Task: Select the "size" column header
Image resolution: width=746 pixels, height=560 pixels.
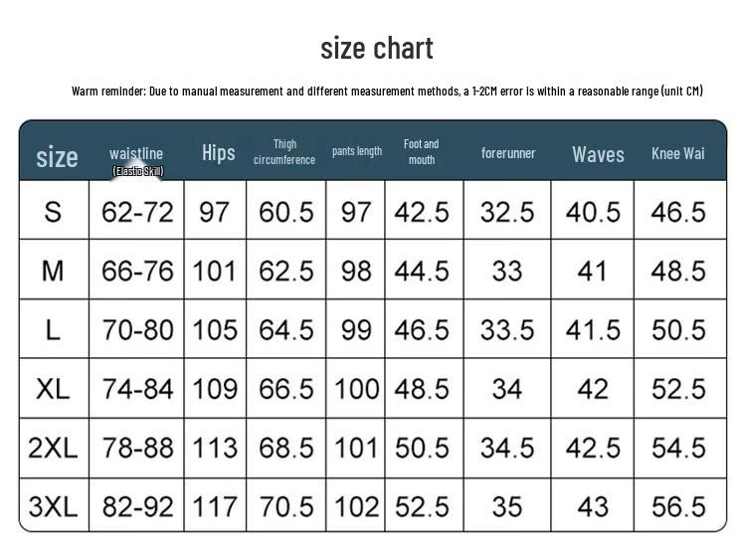Action: [x=57, y=156]
